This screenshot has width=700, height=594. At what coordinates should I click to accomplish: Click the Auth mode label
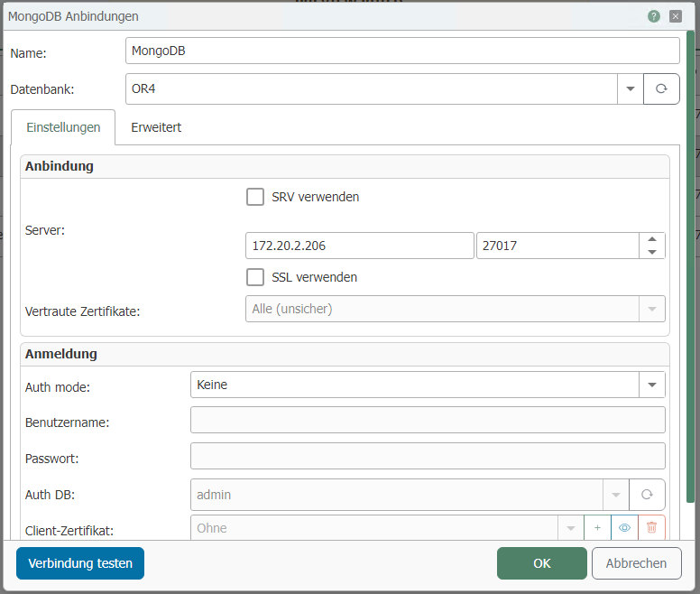click(x=58, y=387)
